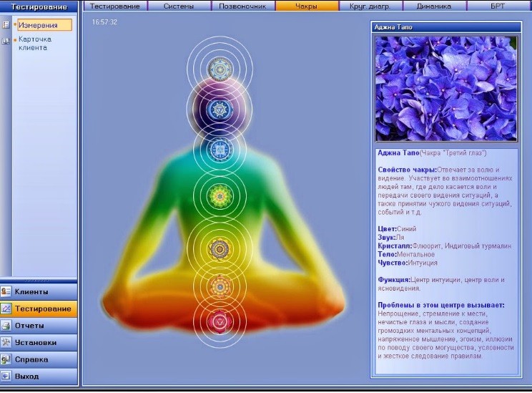Select Тестирование in the bottom-left navigation
The image size is (532, 393).
(39, 309)
